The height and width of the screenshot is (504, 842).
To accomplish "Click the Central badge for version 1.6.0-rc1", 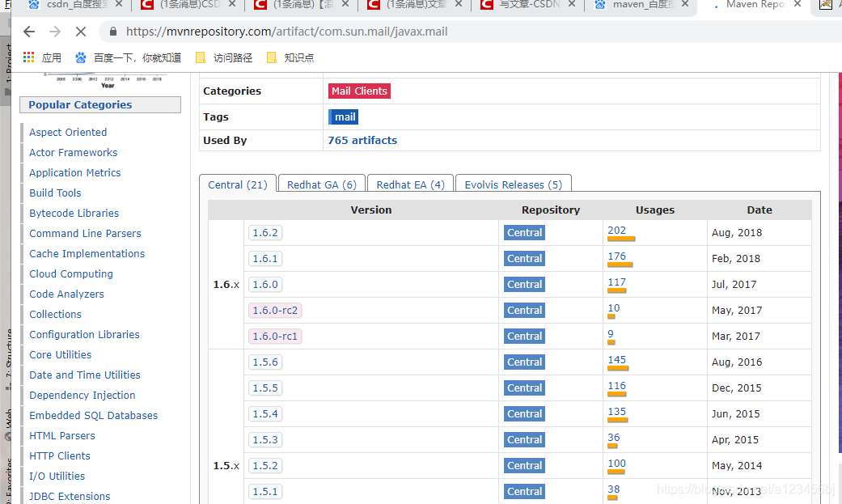I will click(x=525, y=336).
